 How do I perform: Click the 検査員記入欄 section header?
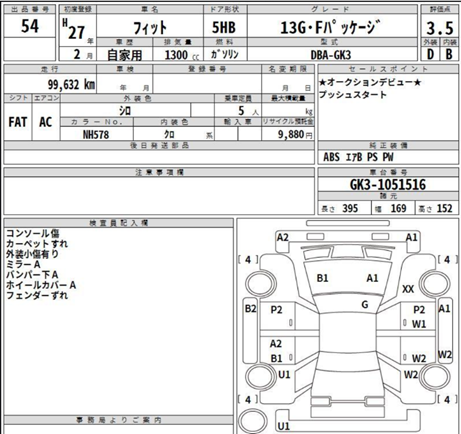[x=119, y=223]
